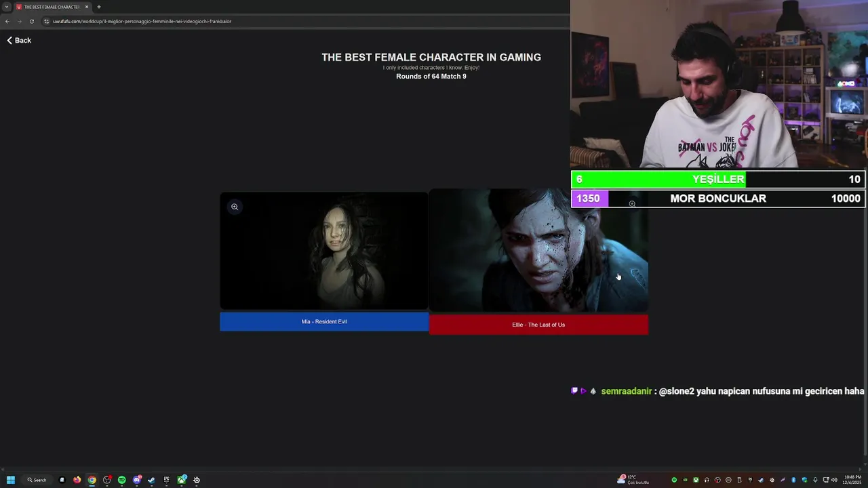Vote for Ellie - The Last of Us red button
Image resolution: width=868 pixels, height=488 pixels.
tap(538, 325)
